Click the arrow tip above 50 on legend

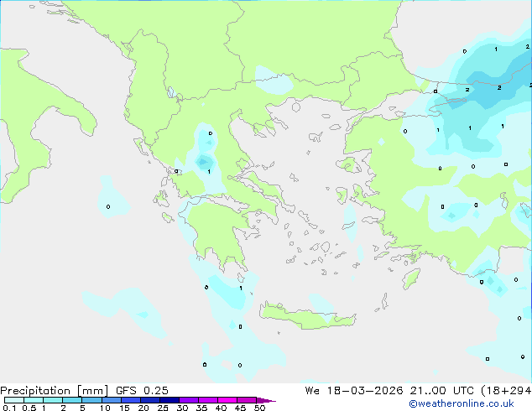(x=266, y=400)
